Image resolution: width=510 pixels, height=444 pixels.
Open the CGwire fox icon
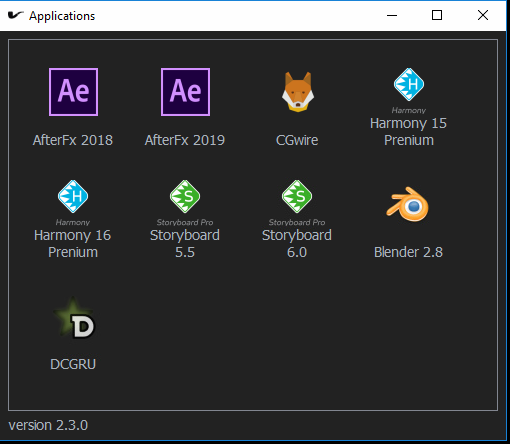point(298,92)
